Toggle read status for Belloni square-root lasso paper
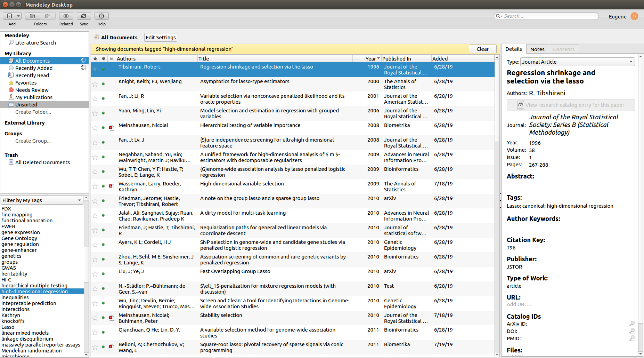 [103, 347]
